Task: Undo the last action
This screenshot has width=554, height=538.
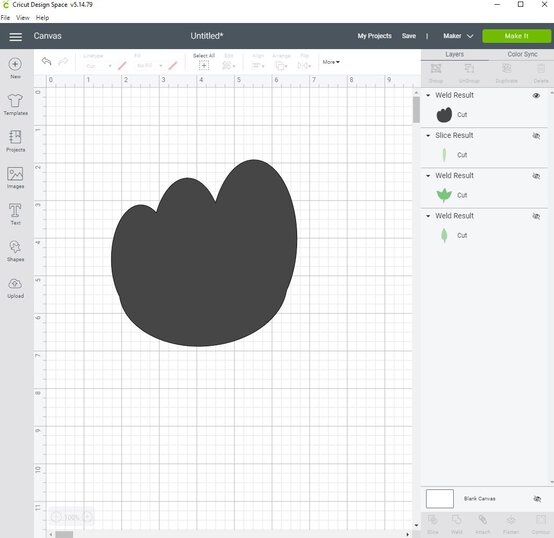Action: 46,61
